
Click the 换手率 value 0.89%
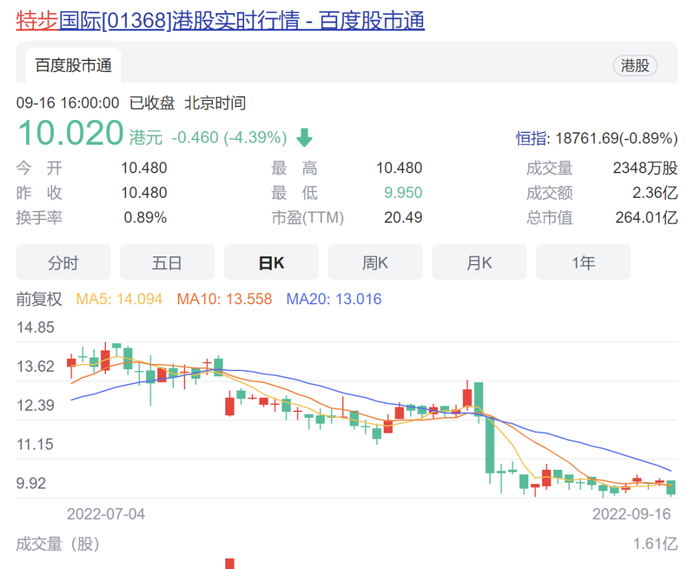145,217
